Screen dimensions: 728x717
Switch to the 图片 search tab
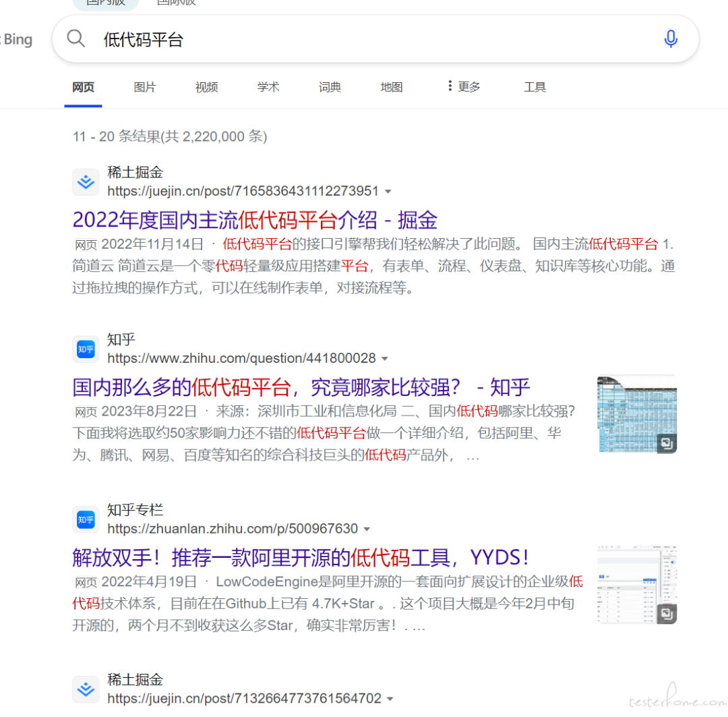tap(144, 86)
